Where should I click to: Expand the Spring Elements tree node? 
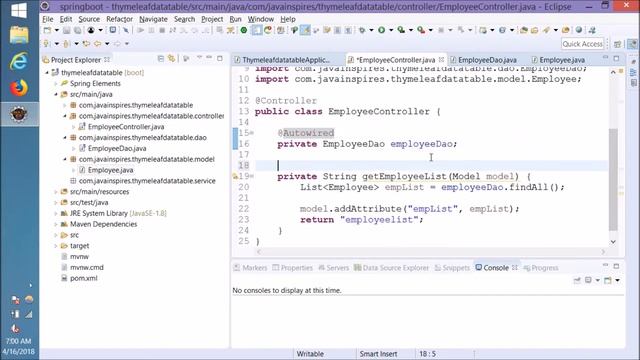(x=56, y=84)
